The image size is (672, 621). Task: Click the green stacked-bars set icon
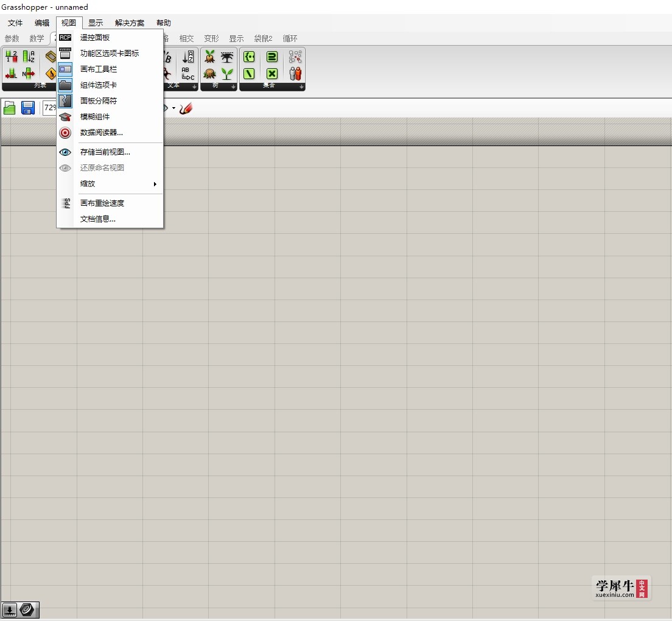tap(271, 57)
